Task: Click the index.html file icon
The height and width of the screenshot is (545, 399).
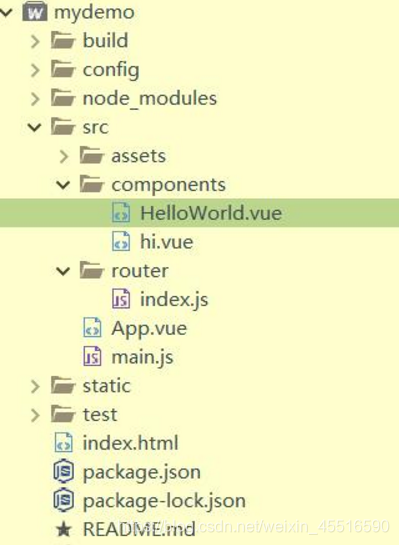Action: coord(64,442)
